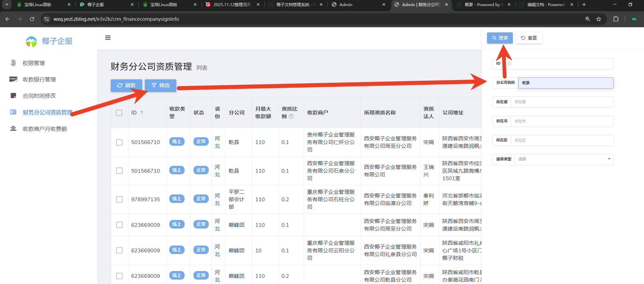
Task: Expand the 场景类型 dropdown
Action: coord(564,159)
